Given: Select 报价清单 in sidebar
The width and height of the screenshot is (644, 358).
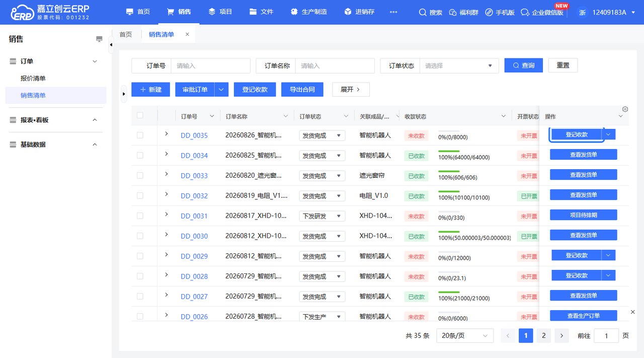Looking at the screenshot, I should click(x=33, y=79).
